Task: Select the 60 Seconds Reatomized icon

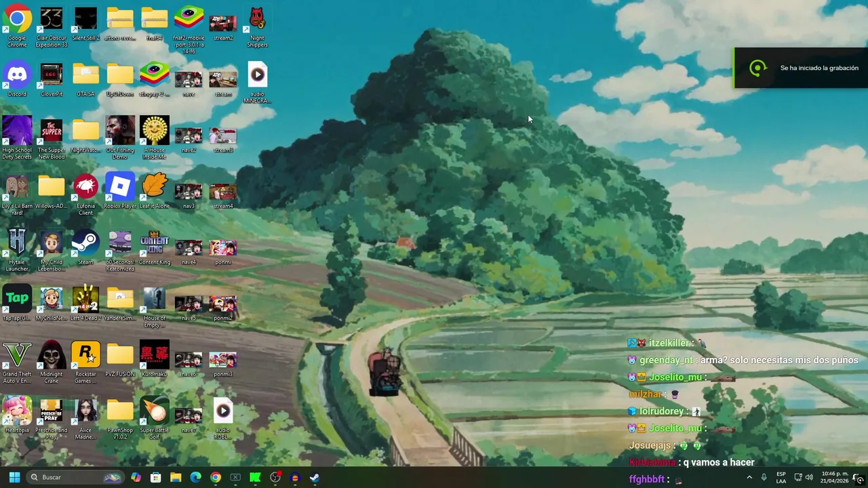Action: tap(120, 251)
